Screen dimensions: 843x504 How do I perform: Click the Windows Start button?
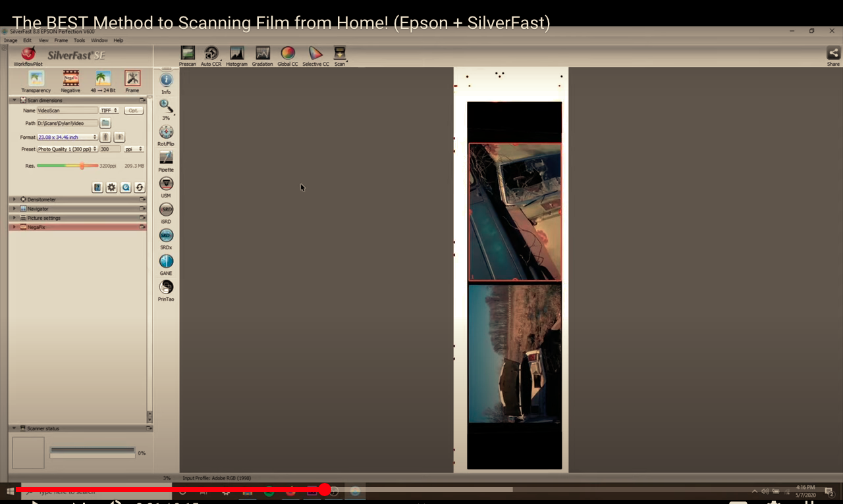(10, 491)
